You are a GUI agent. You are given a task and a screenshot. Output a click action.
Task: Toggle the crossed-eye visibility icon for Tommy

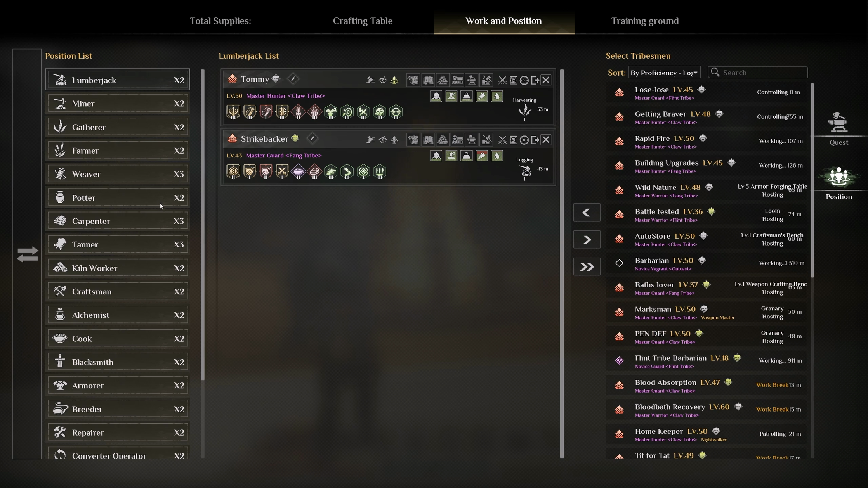pos(382,80)
